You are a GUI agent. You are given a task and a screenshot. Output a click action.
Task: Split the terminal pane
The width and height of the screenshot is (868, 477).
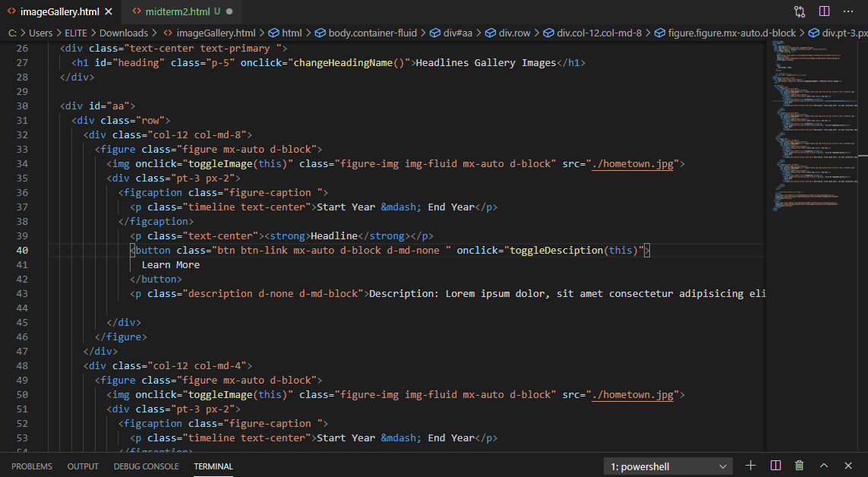click(775, 466)
